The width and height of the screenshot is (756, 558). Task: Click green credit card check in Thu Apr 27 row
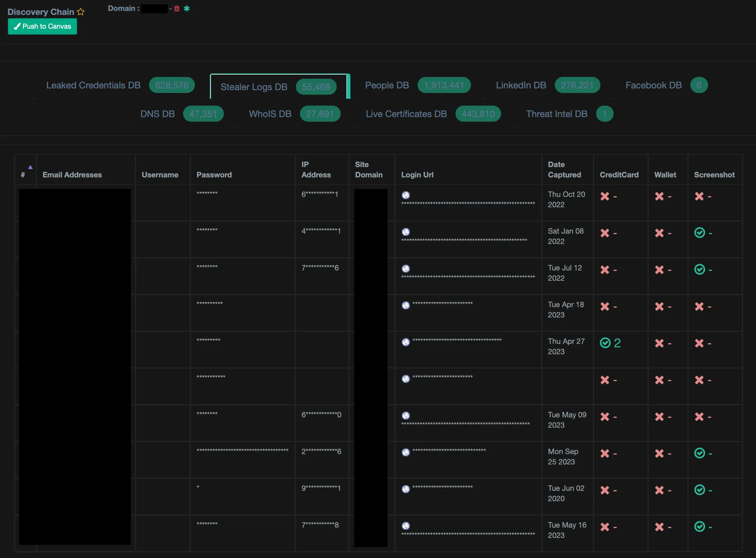(605, 343)
